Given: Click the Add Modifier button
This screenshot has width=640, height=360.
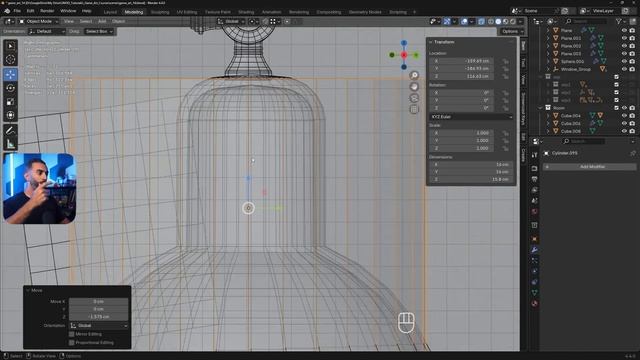Looking at the screenshot, I should pyautogui.click(x=589, y=167).
